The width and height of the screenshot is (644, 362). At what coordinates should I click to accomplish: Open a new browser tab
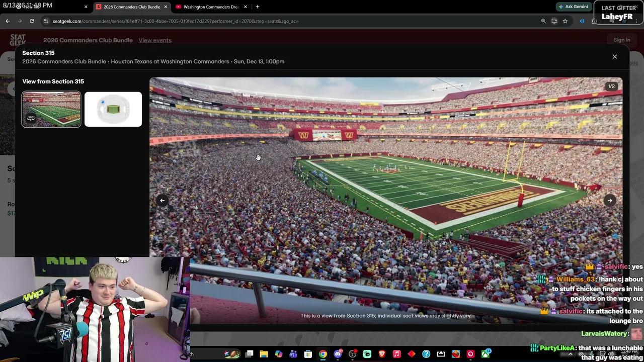[258, 7]
